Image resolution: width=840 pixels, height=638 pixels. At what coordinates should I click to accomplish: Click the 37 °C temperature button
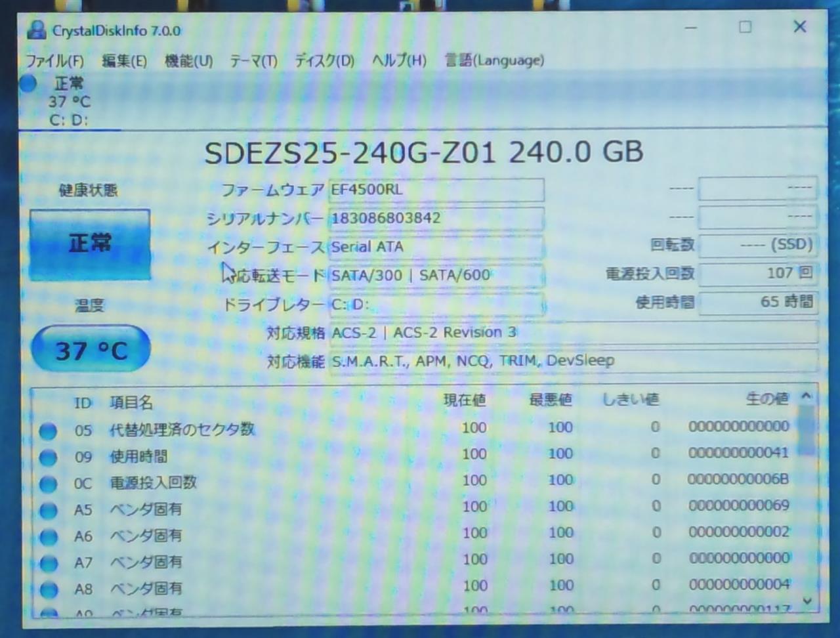pos(91,350)
